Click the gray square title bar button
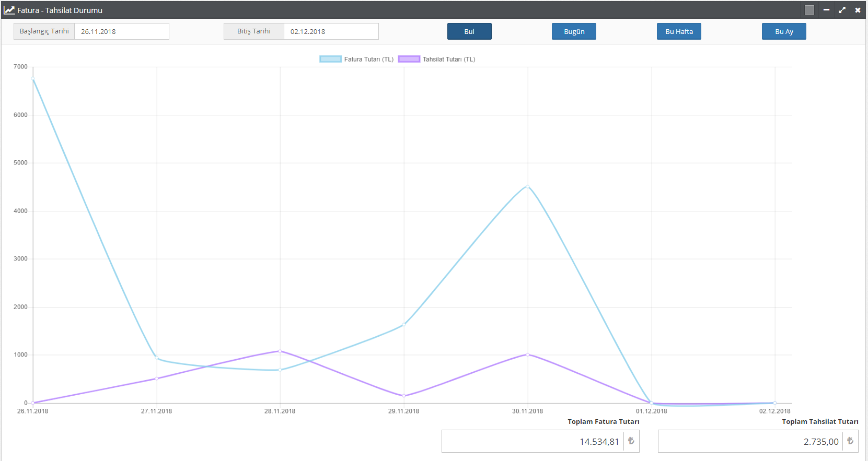 tap(809, 10)
